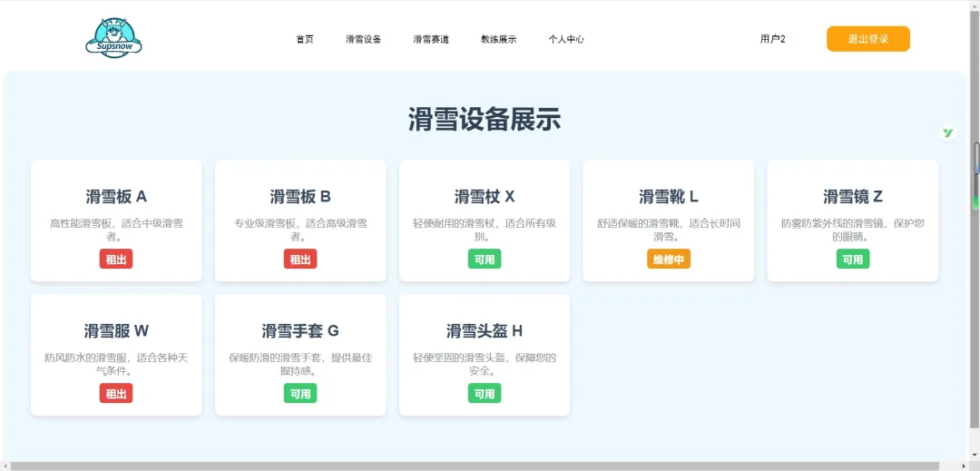The width and height of the screenshot is (980, 471).
Task: Click description 专业级滑雪板，适合高级滑雪者
Action: click(x=300, y=230)
